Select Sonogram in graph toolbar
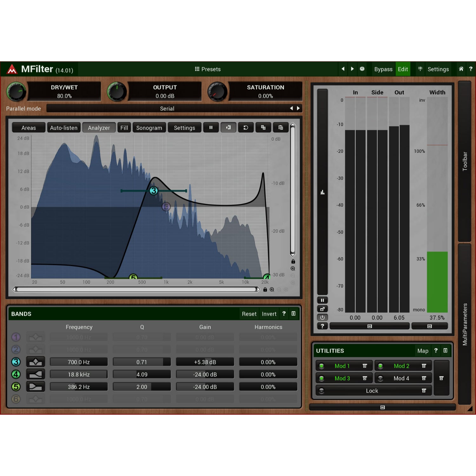Viewport: 476px width, 476px height. (149, 128)
